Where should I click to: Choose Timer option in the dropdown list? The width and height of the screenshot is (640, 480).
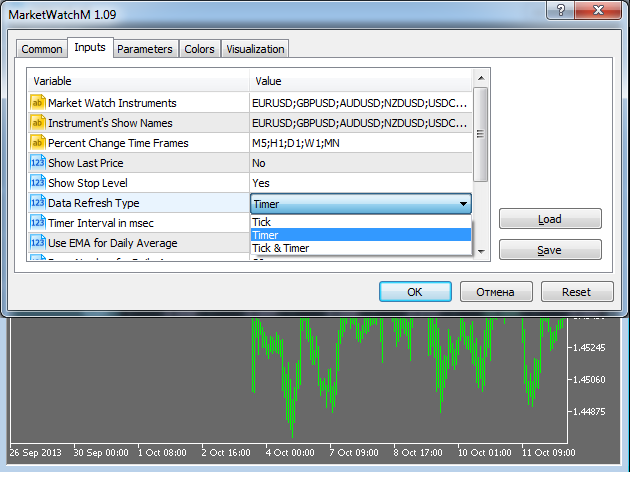tap(361, 235)
